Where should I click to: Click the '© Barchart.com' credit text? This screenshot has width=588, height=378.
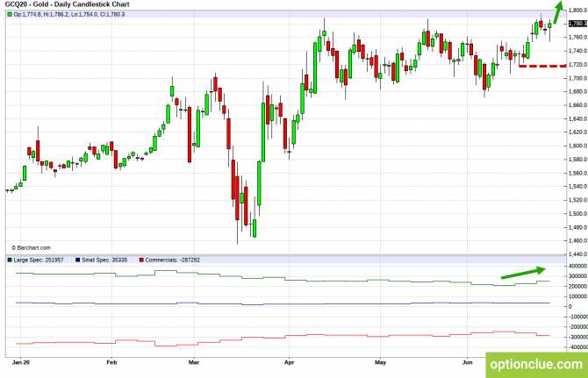click(31, 248)
